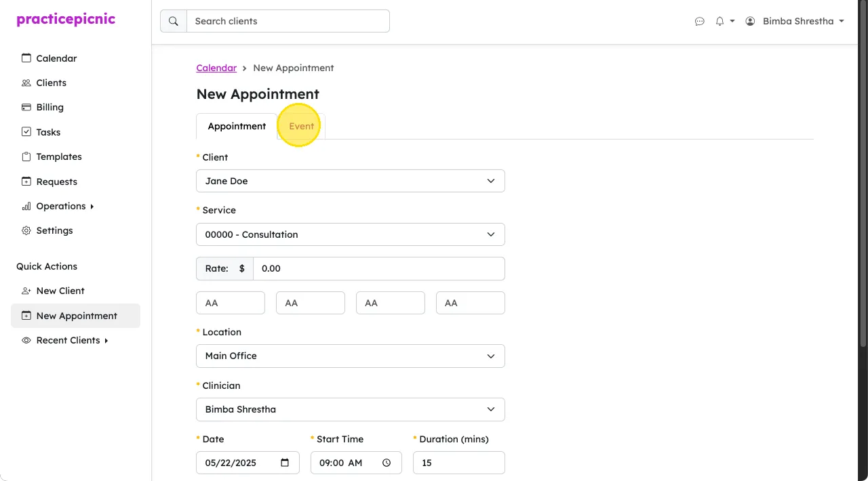Viewport: 868px width, 481px height.
Task: Click the New Appointment calendar-plus icon
Action: point(26,316)
